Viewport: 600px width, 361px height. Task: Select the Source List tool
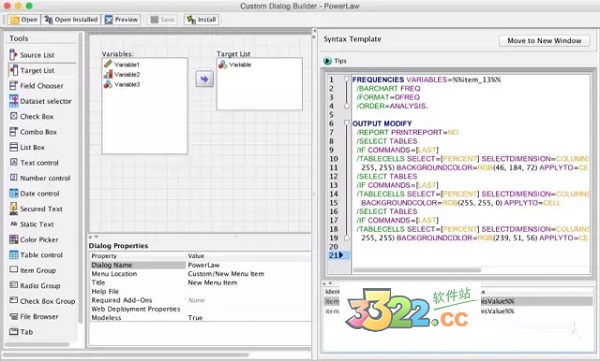37,55
